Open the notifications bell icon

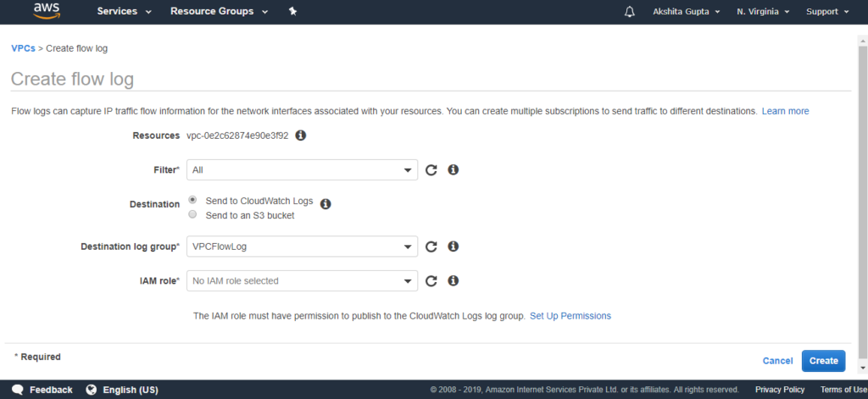(630, 12)
